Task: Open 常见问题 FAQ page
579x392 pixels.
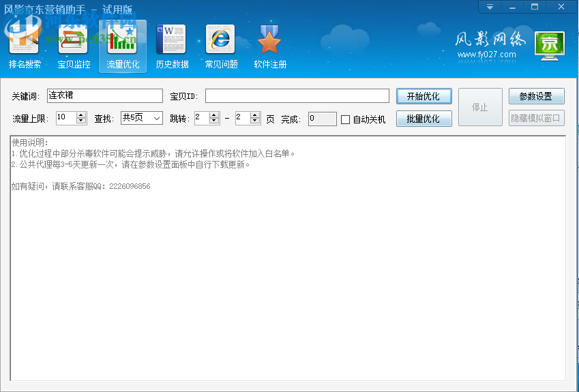Action: pyautogui.click(x=221, y=47)
